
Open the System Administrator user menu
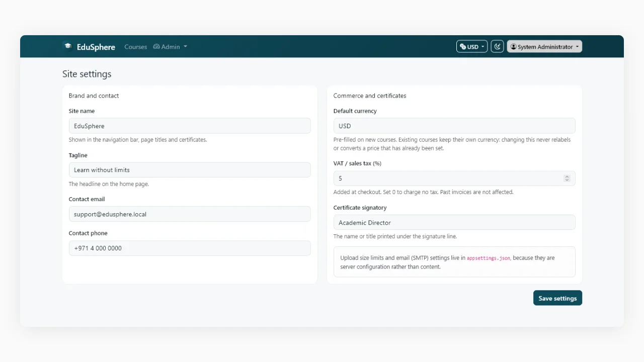(x=544, y=47)
